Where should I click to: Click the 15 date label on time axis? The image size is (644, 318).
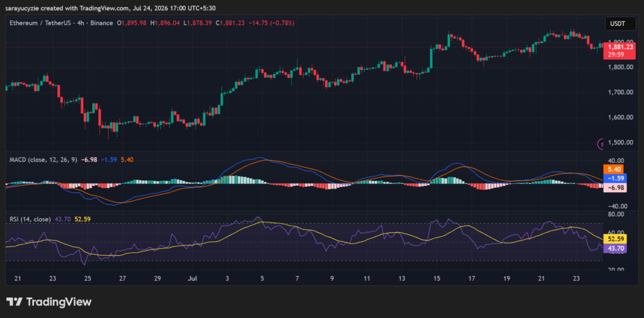(x=436, y=278)
